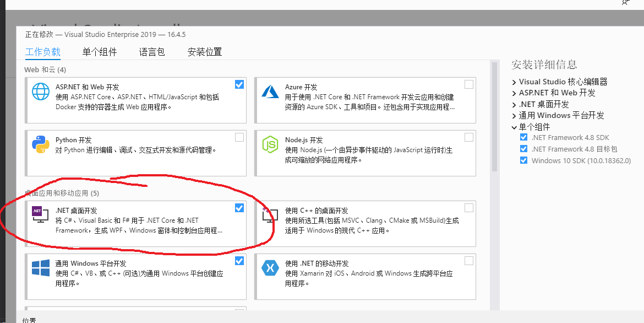This screenshot has height=323, width=644.
Task: Click the 'Python 开发' card title text
Action: coord(74,140)
